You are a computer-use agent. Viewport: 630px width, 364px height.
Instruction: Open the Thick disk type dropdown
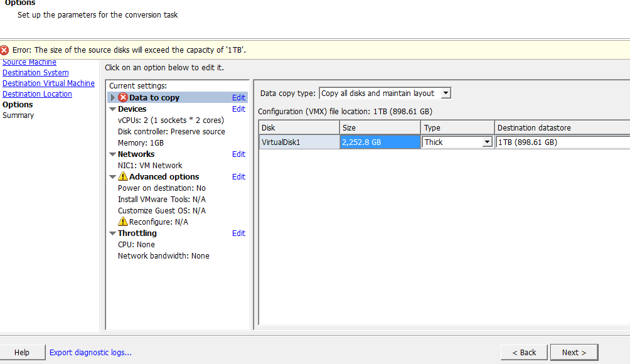[487, 142]
